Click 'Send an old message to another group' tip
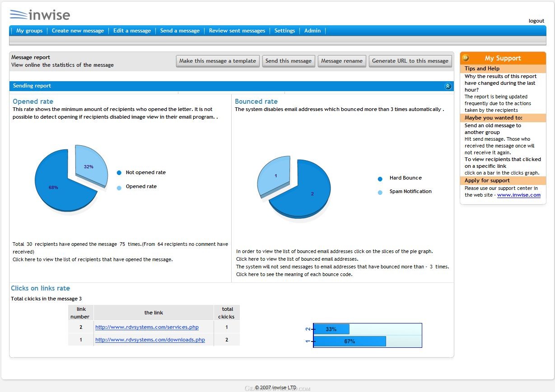This screenshot has height=392, width=555. pyautogui.click(x=493, y=129)
